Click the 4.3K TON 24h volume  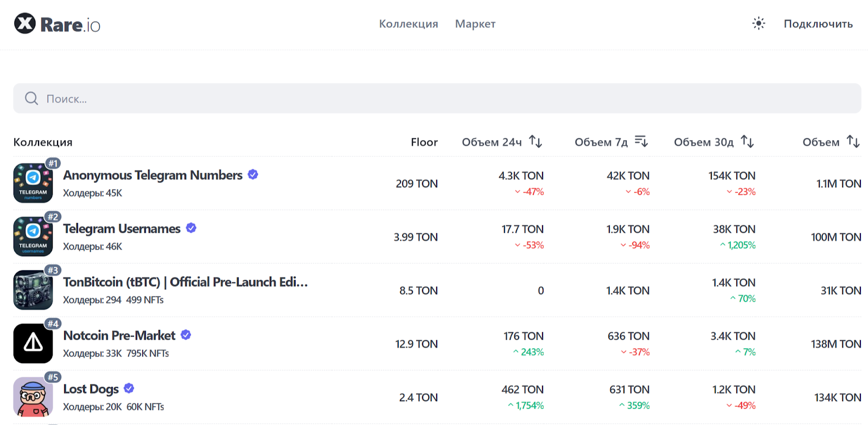click(x=521, y=176)
